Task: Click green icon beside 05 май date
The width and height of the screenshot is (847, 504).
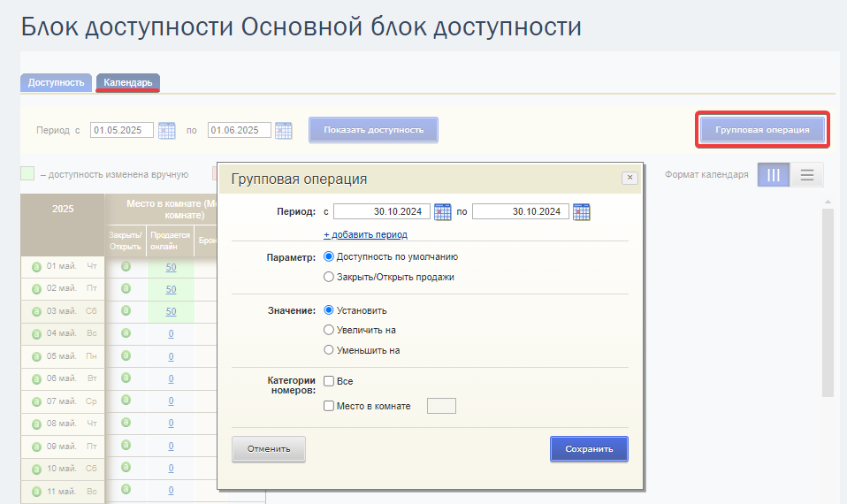Action: 36,356
